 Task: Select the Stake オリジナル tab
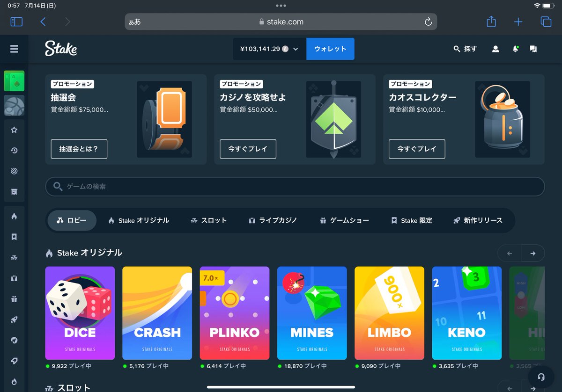(138, 220)
